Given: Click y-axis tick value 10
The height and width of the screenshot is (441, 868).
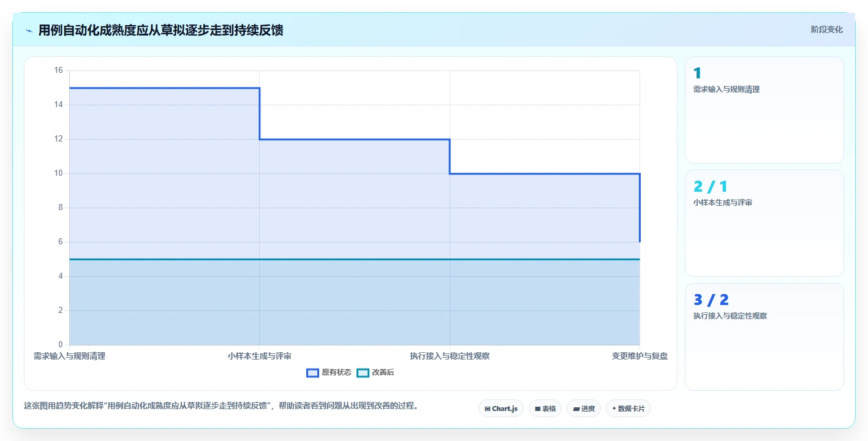Looking at the screenshot, I should pos(59,173).
